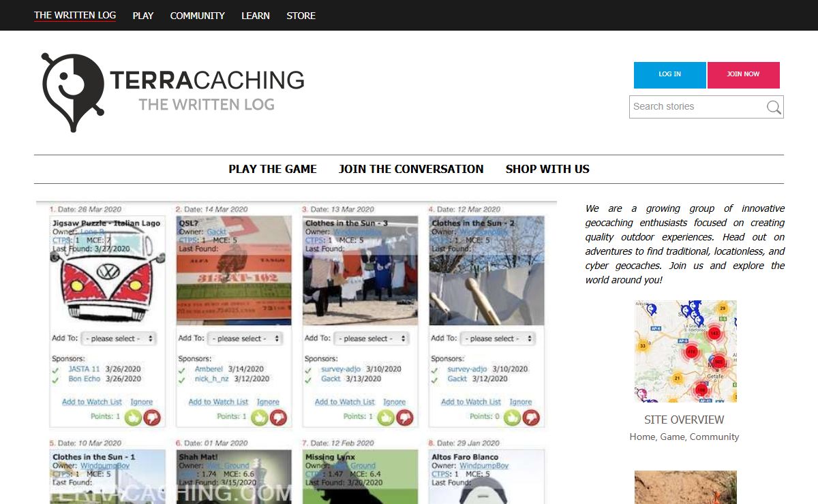Thumbs up Clothes in the Sun - 2

pos(512,417)
